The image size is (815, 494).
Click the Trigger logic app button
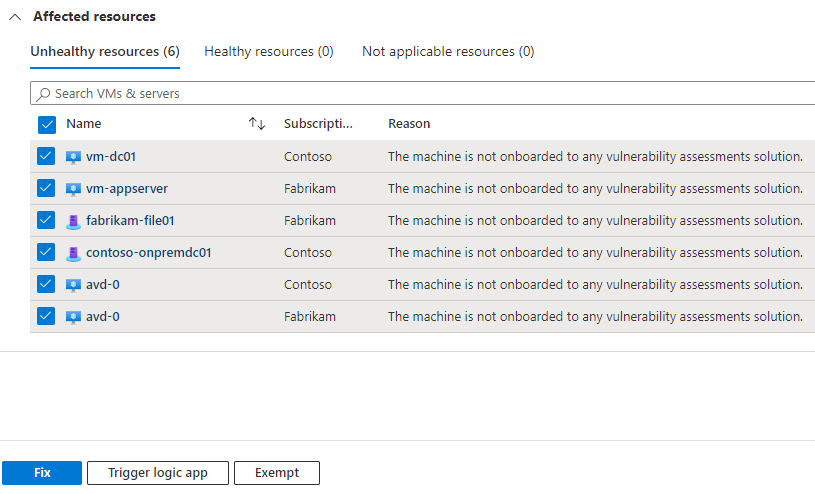(x=158, y=473)
